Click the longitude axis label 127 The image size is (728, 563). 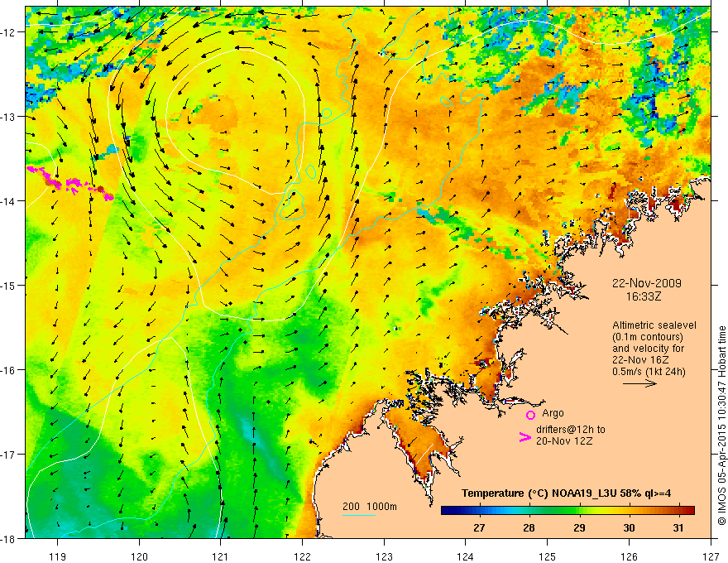click(711, 556)
